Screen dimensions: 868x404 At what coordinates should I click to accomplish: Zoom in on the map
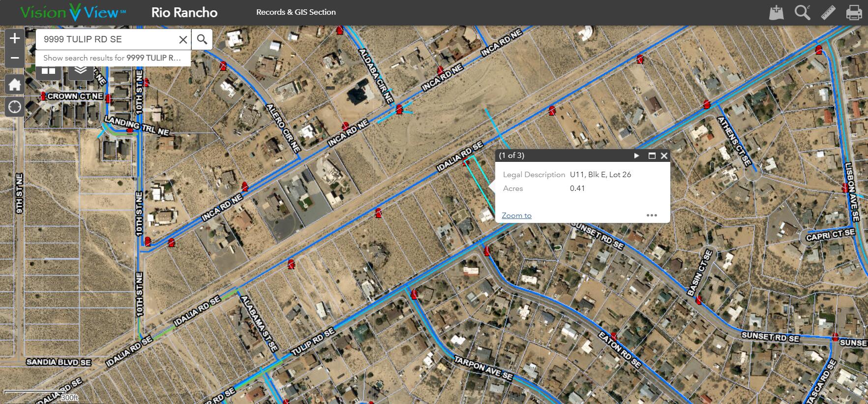pyautogui.click(x=15, y=38)
